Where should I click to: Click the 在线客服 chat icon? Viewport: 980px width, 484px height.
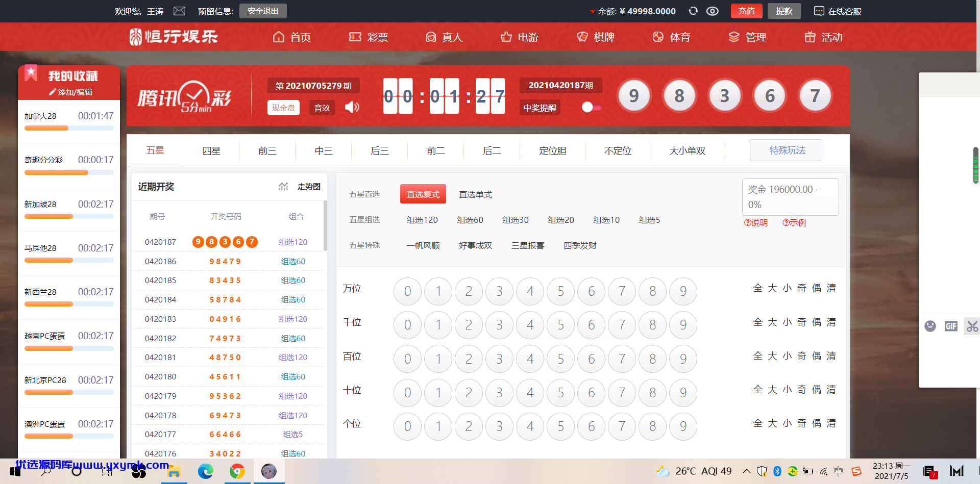(x=819, y=11)
